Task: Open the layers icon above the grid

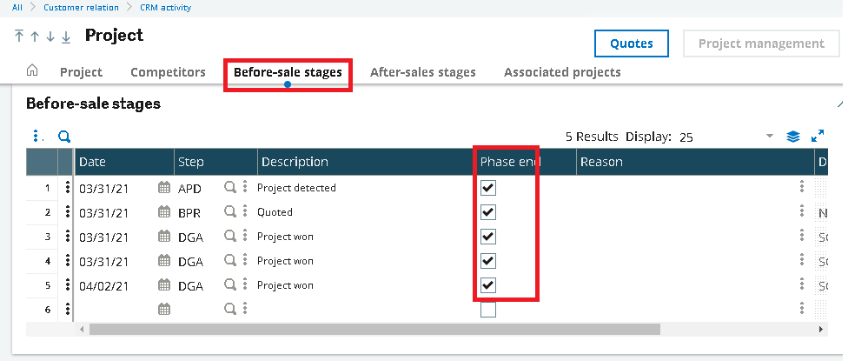Action: pos(792,137)
